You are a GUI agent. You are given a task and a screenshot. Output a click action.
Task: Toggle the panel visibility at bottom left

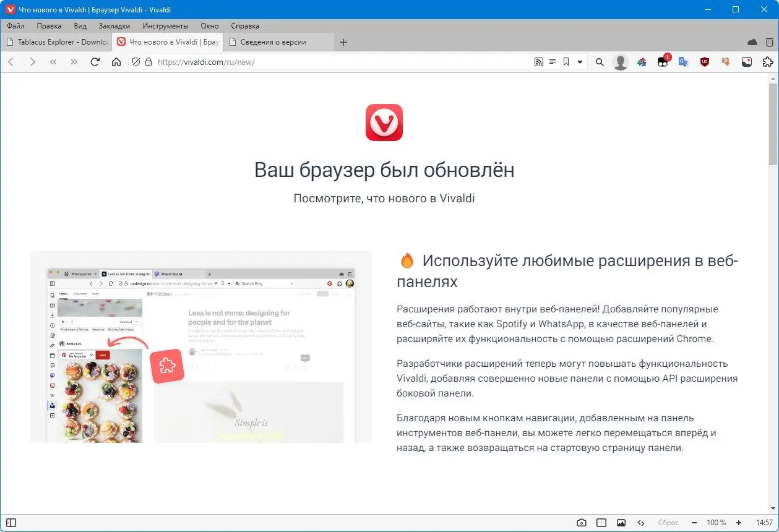point(12,521)
